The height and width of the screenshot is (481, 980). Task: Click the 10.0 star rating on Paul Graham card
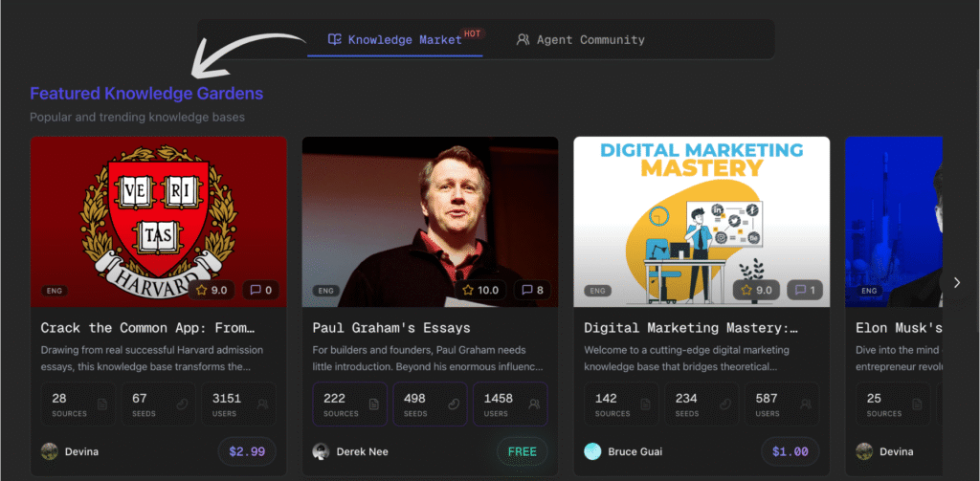click(x=480, y=290)
